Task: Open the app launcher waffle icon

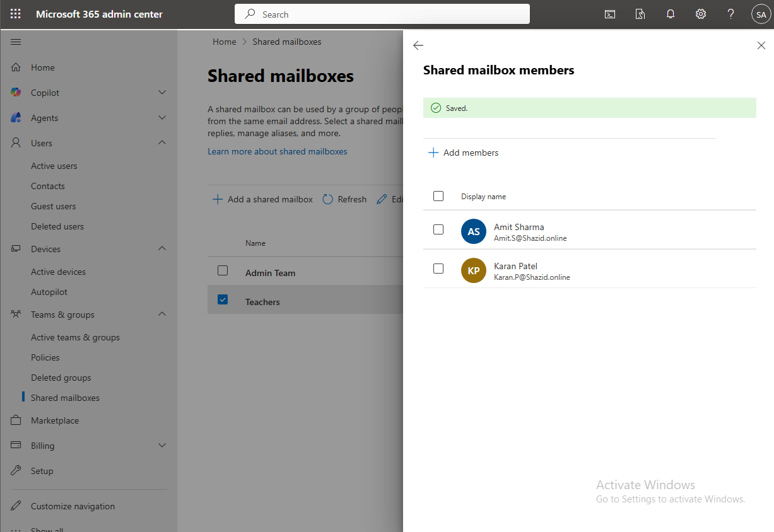Action: 16,14
